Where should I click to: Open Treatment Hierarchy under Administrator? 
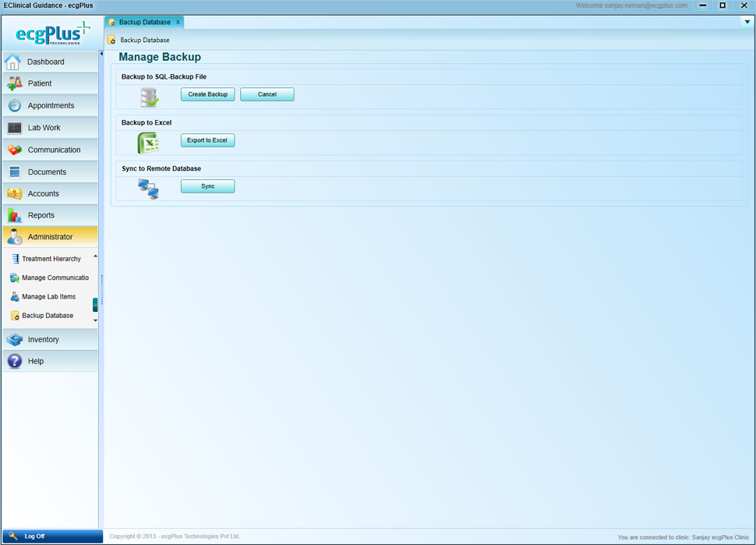coord(51,259)
